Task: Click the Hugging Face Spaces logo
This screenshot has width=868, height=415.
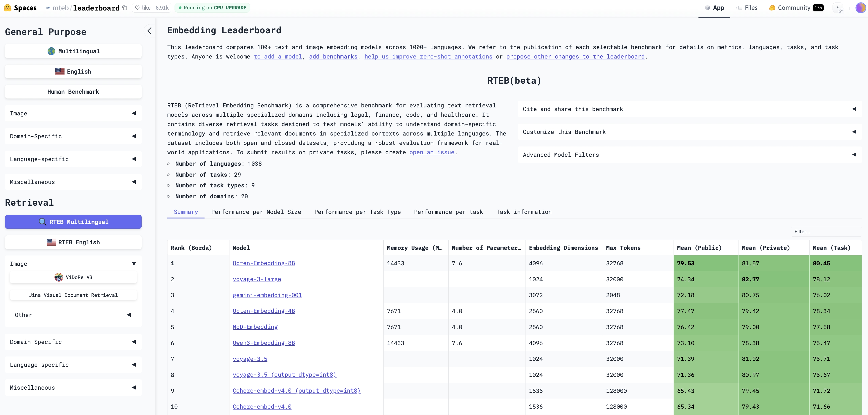Action: click(7, 8)
